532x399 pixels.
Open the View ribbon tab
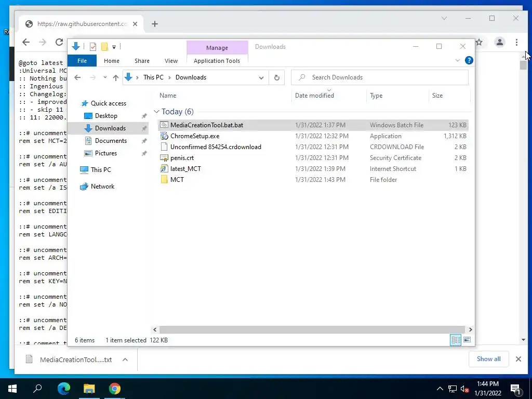(171, 61)
